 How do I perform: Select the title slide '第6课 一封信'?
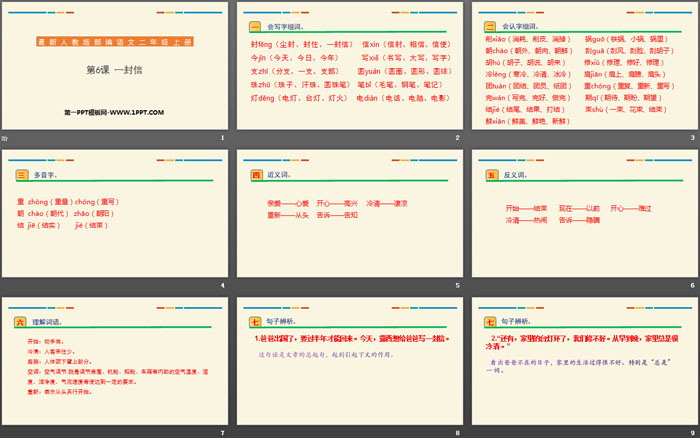pyautogui.click(x=115, y=70)
